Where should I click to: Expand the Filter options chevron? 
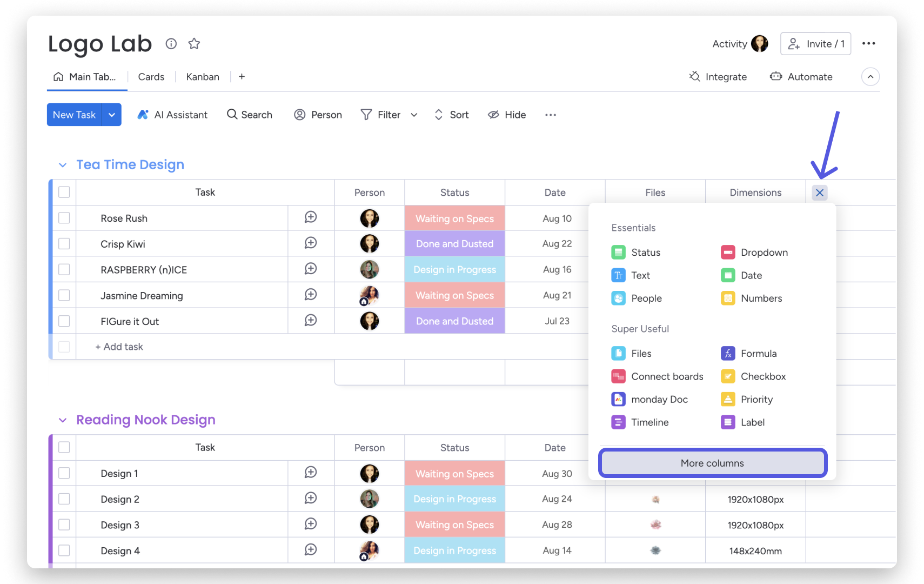point(414,115)
